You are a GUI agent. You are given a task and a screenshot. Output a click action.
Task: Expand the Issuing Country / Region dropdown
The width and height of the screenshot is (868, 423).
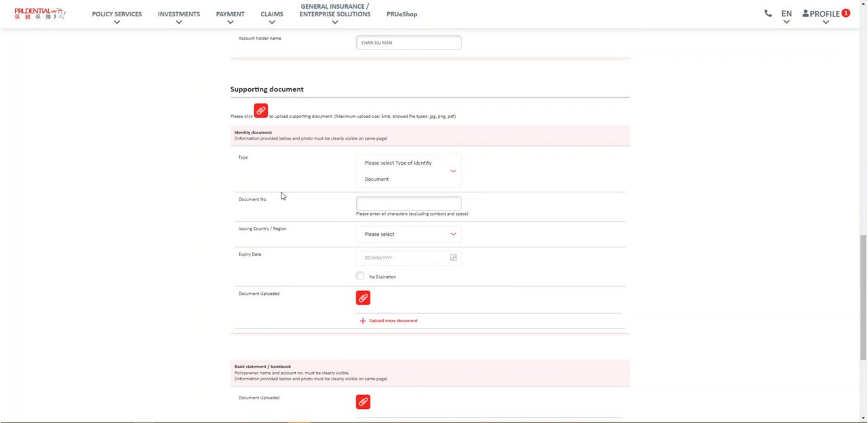(x=408, y=234)
